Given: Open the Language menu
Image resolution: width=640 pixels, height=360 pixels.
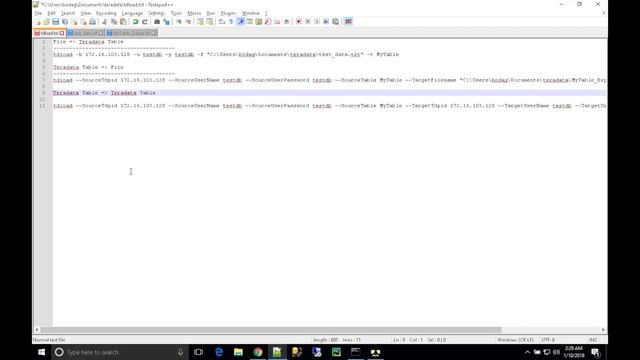Looking at the screenshot, I should 132,13.
